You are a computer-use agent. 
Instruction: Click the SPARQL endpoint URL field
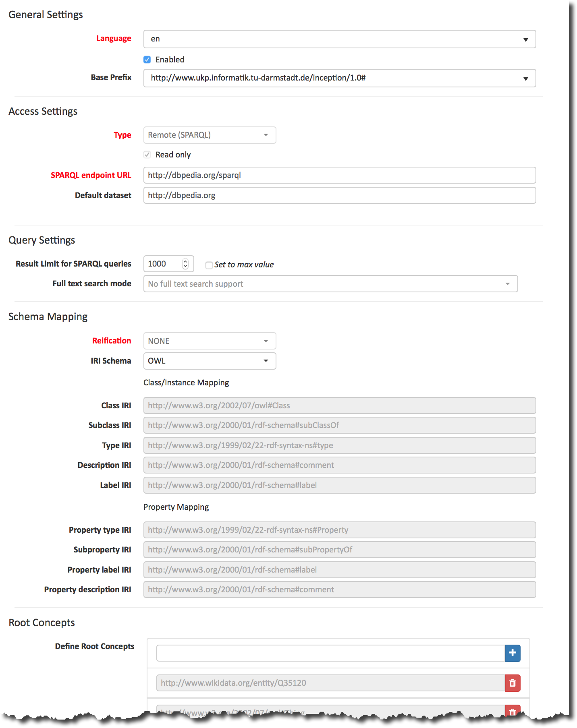339,175
